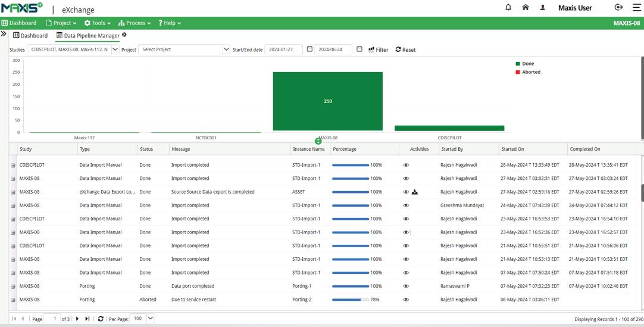Viewport: 644px width, 327px height.
Task: Click the MAXIS-08 bar showing 250
Action: pos(328,101)
